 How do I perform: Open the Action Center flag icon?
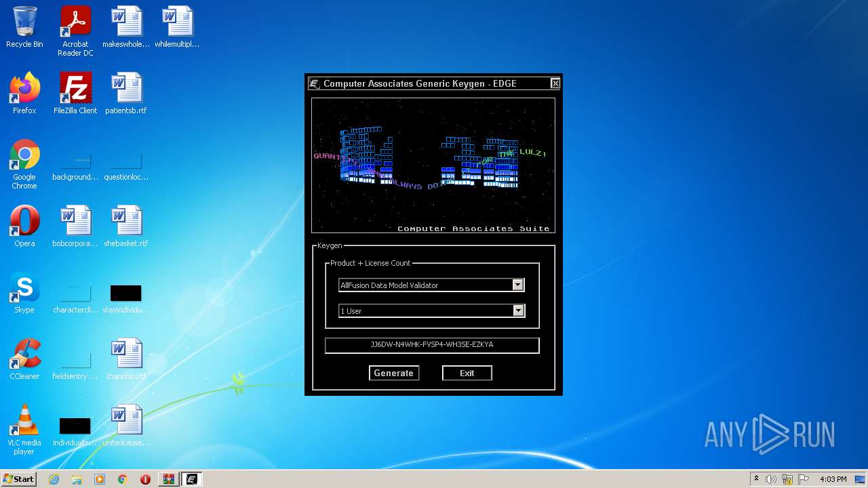tap(804, 479)
